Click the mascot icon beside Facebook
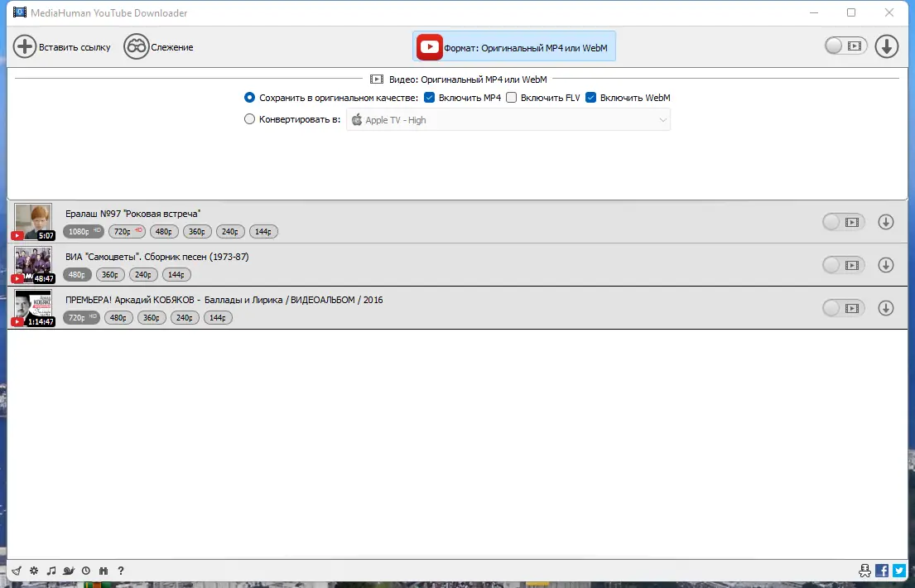Image resolution: width=915 pixels, height=588 pixels. click(864, 571)
